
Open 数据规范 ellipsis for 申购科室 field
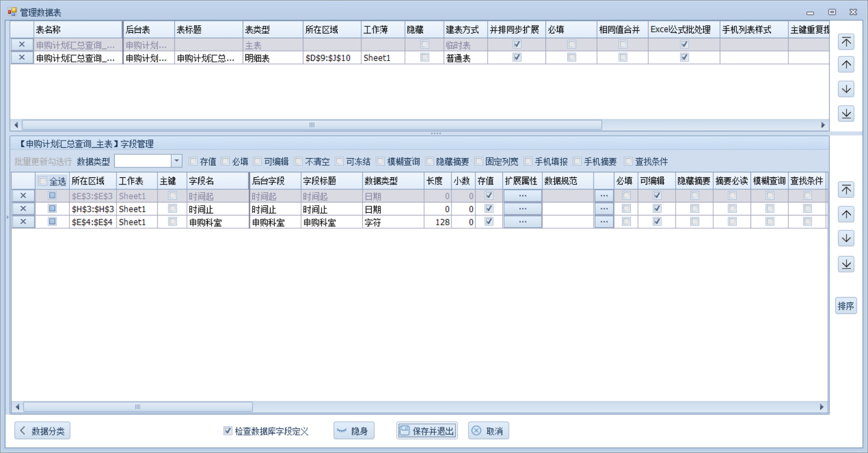pos(603,222)
